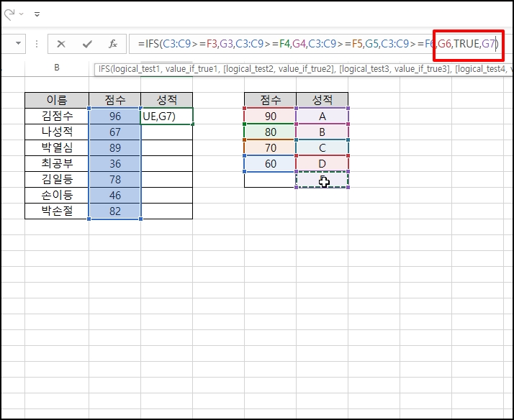Screen dimensions: 514x420
Task: Select the cell with 박열심
Action: tap(57, 147)
